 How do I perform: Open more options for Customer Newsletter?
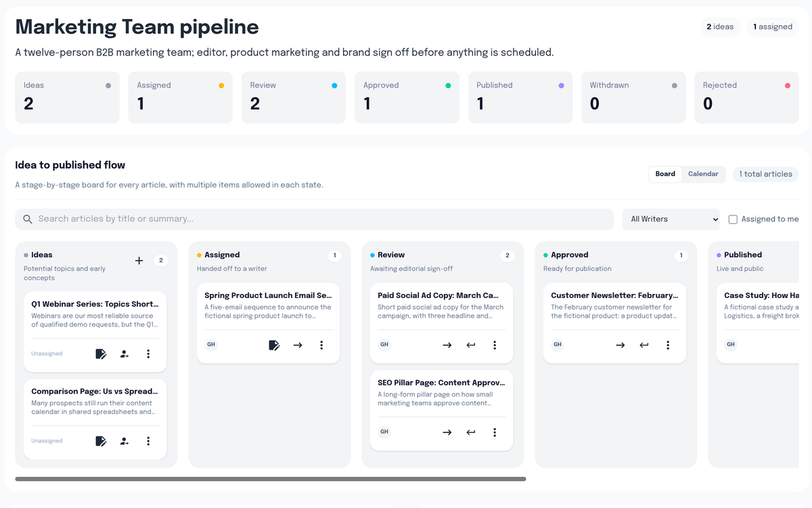pyautogui.click(x=668, y=345)
